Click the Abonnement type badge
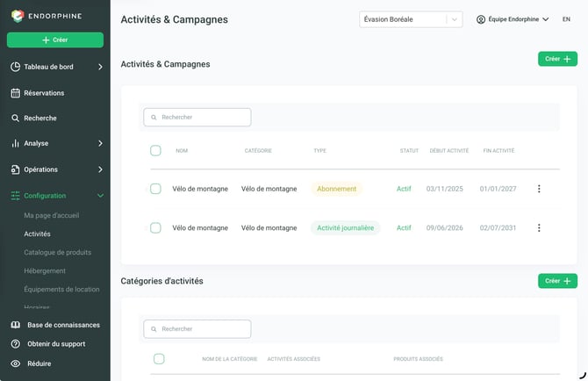 (x=336, y=189)
